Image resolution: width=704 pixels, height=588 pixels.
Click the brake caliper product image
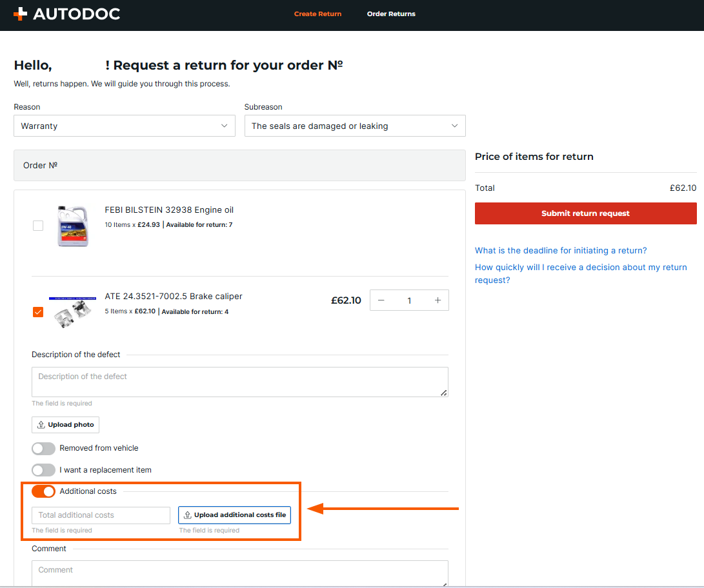click(x=72, y=312)
